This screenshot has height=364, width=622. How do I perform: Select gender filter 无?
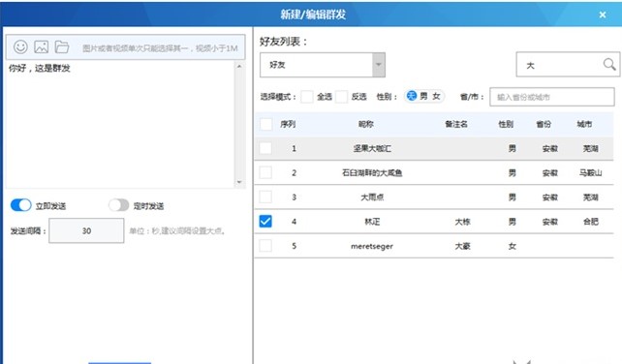(x=412, y=96)
